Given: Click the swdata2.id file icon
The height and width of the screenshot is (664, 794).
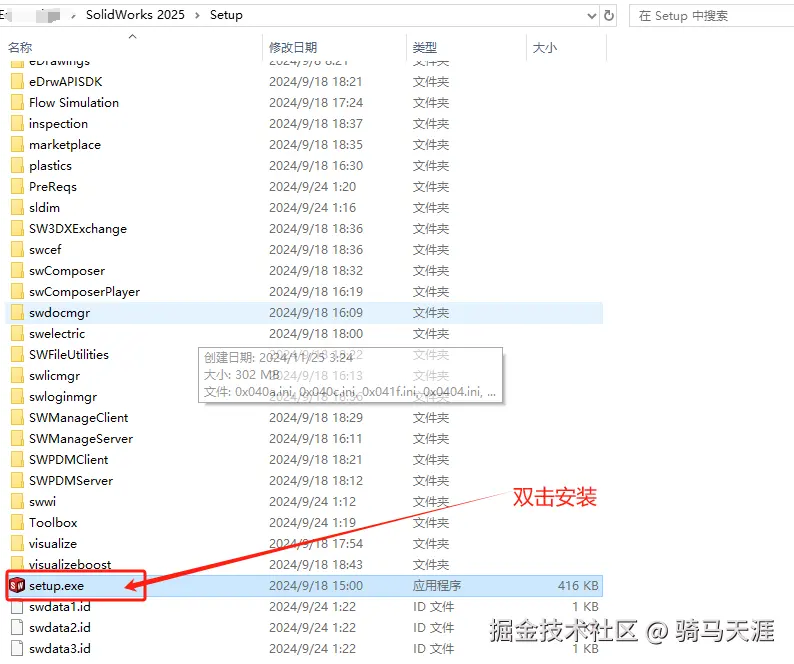Looking at the screenshot, I should [17, 628].
